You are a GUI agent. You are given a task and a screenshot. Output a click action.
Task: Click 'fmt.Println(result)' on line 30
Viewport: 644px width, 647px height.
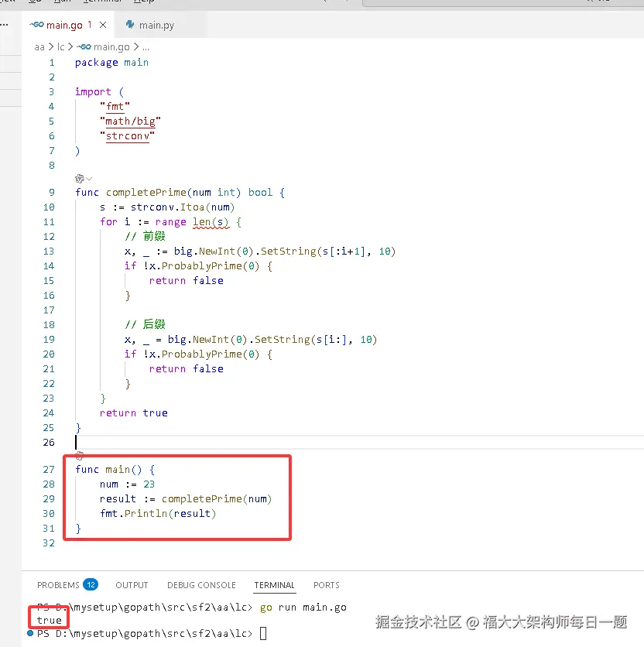point(158,514)
